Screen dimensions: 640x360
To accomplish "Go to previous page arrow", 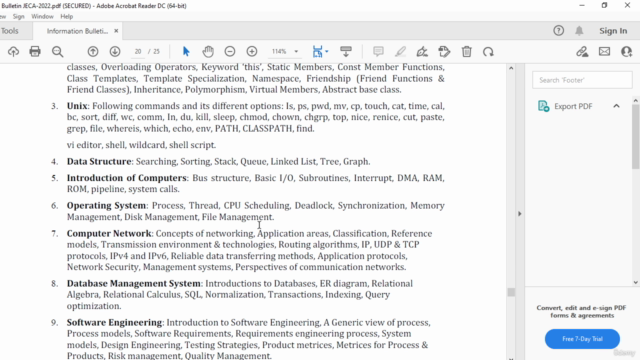I will pos(93,51).
